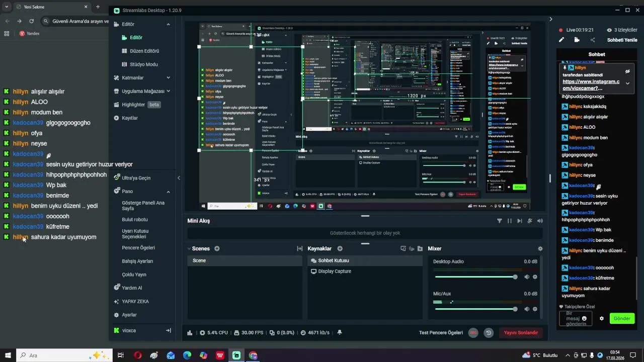This screenshot has height=362, width=644.
Task: Add a source folder in Kaynaklar
Action: pyautogui.click(x=420, y=248)
